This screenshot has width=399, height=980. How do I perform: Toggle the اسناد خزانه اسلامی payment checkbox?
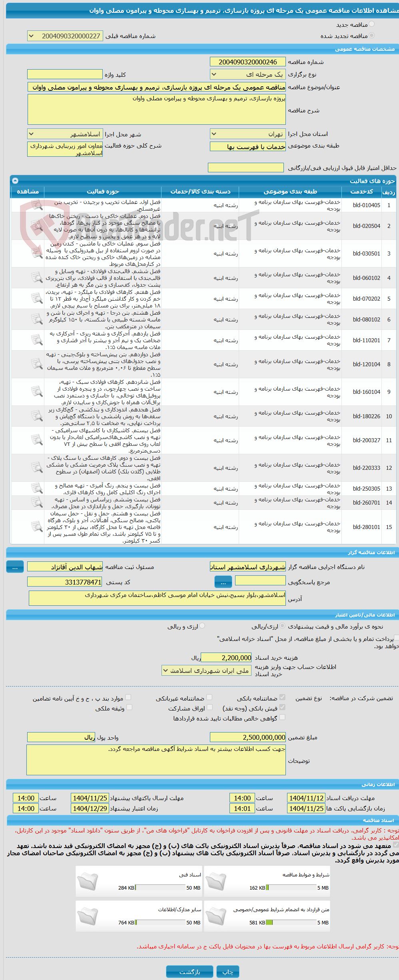click(x=397, y=638)
